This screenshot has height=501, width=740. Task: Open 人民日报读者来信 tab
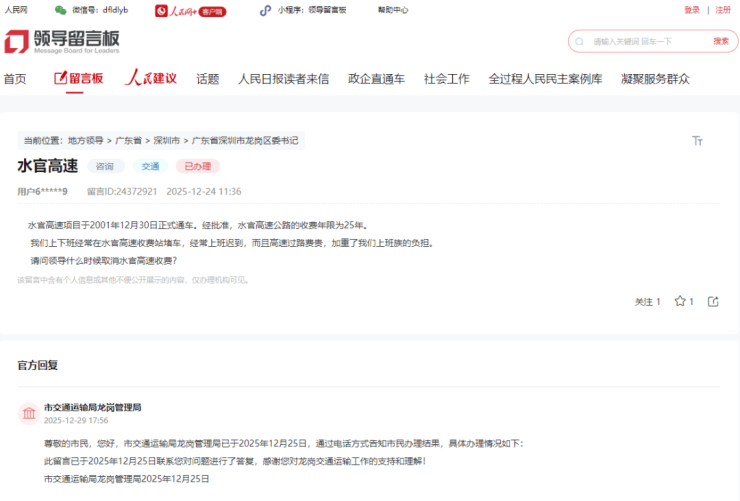[284, 79]
